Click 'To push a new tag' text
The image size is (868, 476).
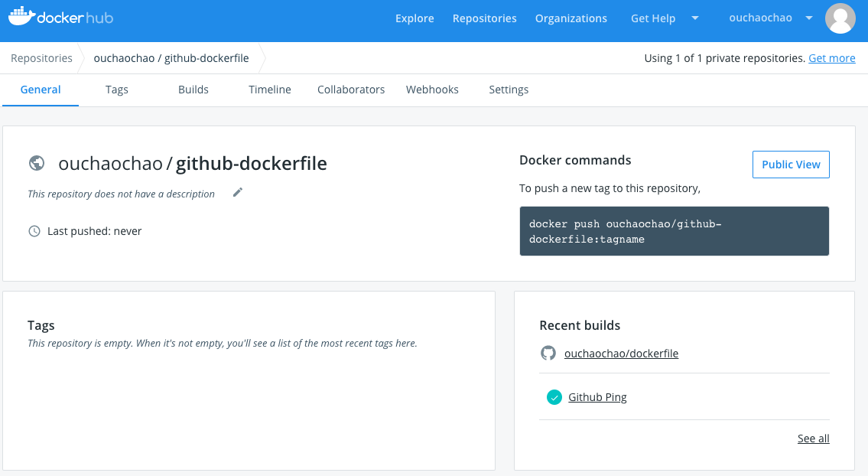tap(610, 188)
